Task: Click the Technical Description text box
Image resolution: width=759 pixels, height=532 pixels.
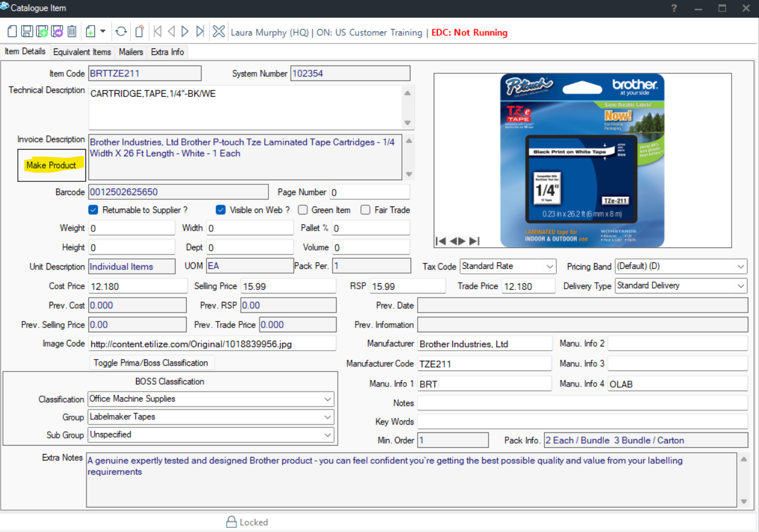Action: click(246, 107)
